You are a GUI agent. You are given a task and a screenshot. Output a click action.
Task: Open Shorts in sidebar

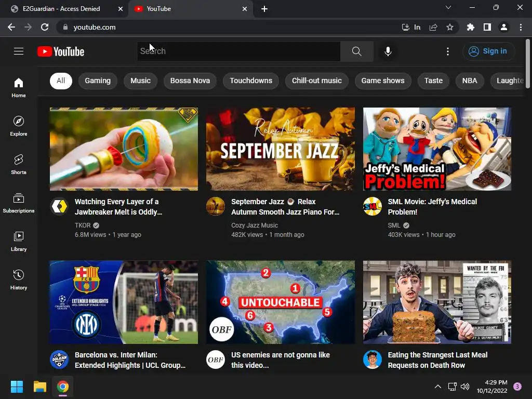click(x=19, y=165)
